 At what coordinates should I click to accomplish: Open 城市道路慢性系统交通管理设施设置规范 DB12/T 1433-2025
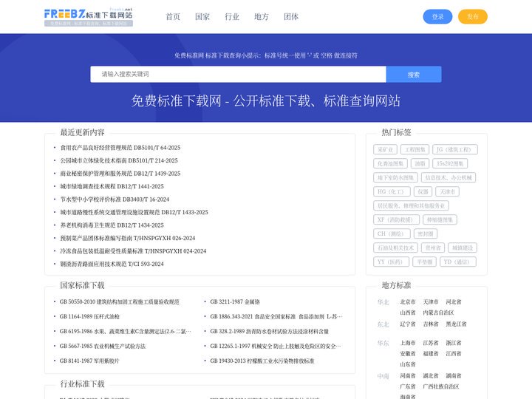click(134, 212)
